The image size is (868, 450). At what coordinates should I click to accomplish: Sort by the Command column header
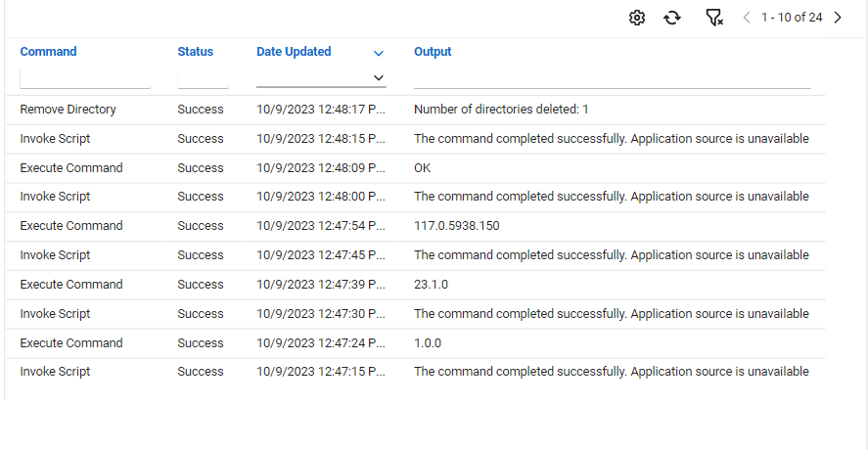click(x=48, y=52)
